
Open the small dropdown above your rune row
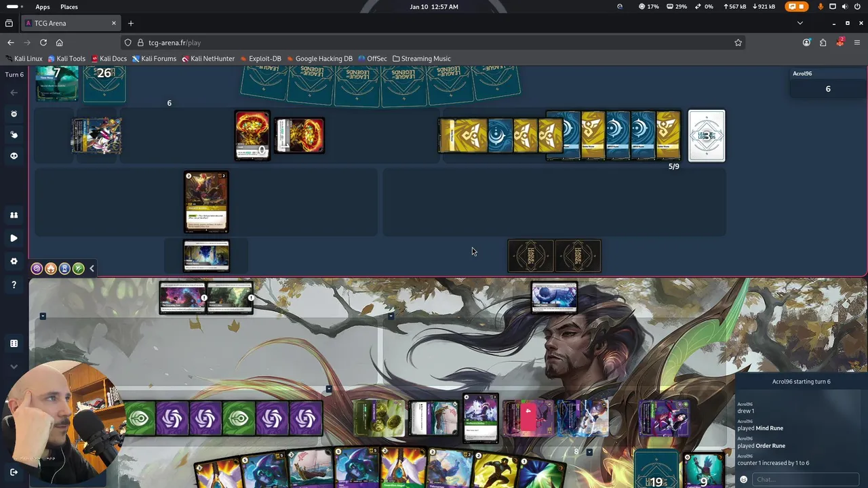pos(329,389)
